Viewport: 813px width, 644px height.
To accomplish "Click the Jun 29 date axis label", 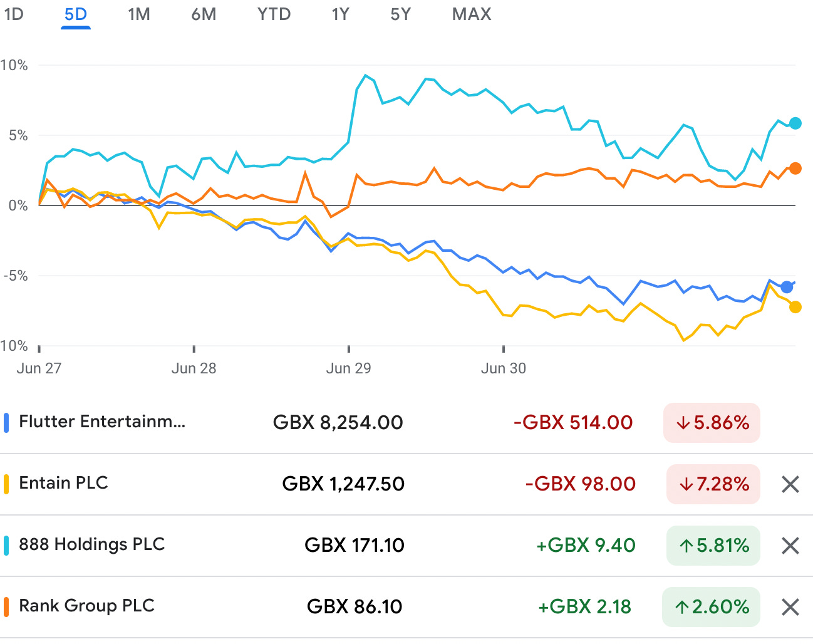I will [x=348, y=368].
